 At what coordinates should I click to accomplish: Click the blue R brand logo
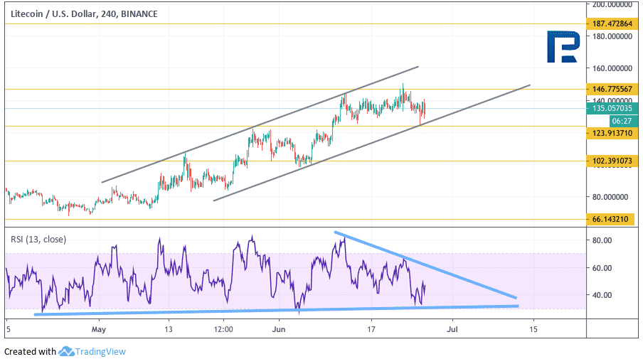tap(563, 47)
